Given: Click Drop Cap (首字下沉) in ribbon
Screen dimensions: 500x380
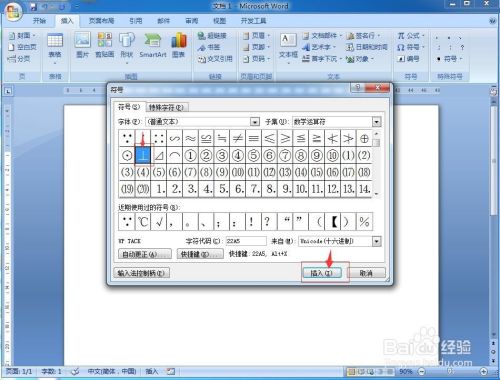Looking at the screenshot, I should click(322, 59).
